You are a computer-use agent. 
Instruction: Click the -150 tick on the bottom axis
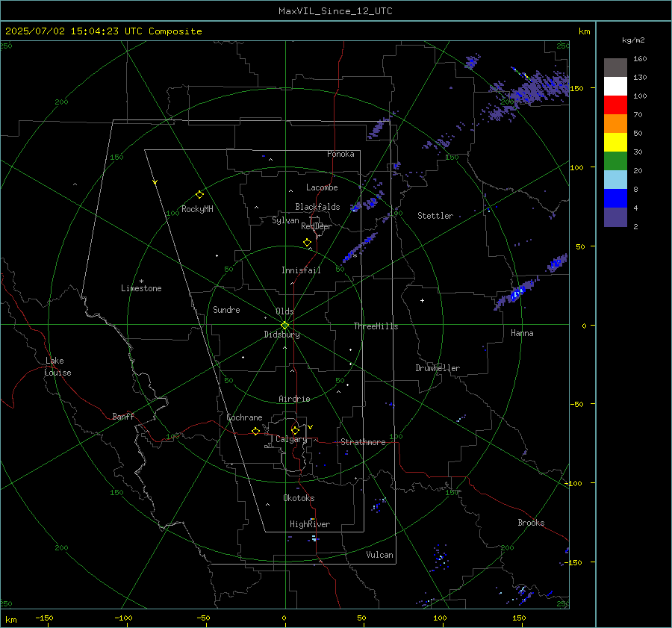(x=44, y=618)
